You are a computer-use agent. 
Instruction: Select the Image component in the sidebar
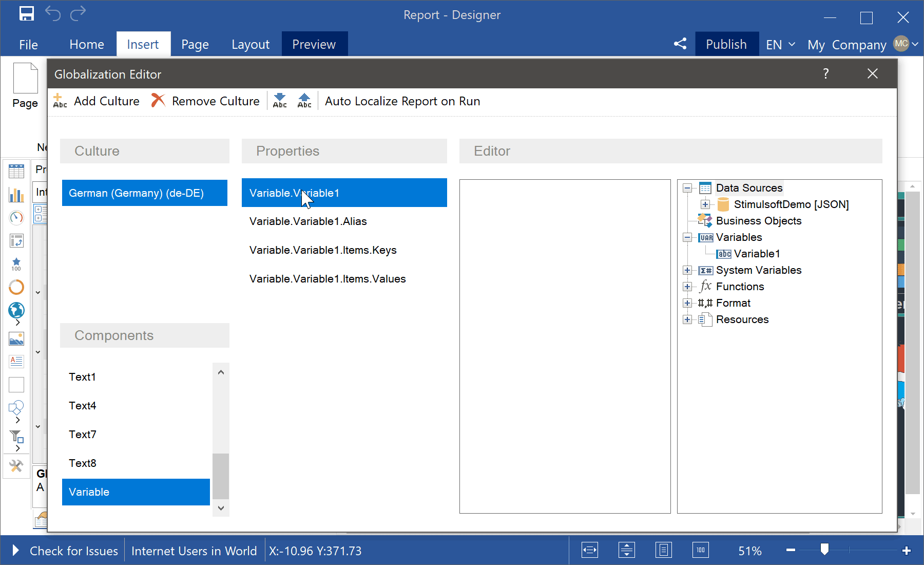tap(16, 339)
